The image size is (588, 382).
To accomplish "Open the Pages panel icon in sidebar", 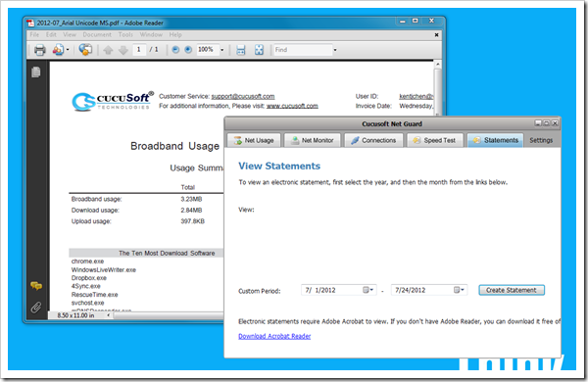I will 36,72.
